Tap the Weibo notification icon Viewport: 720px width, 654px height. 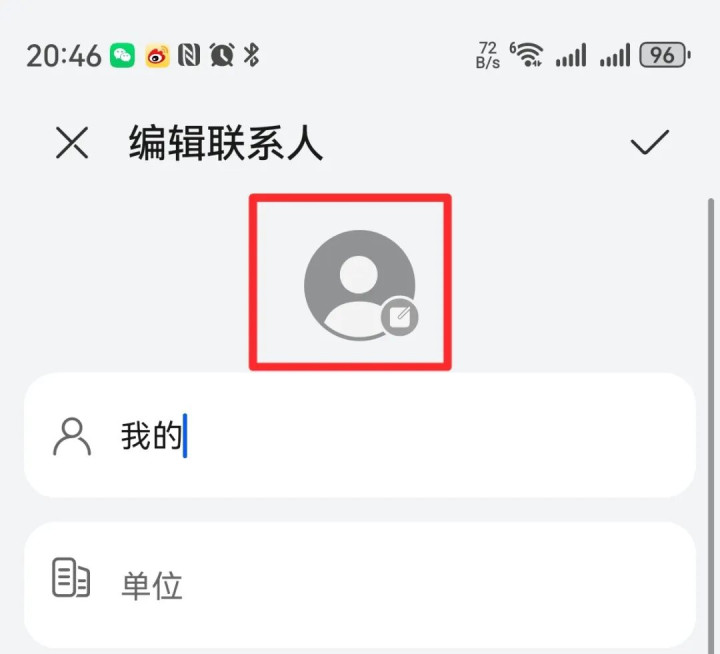pos(157,56)
